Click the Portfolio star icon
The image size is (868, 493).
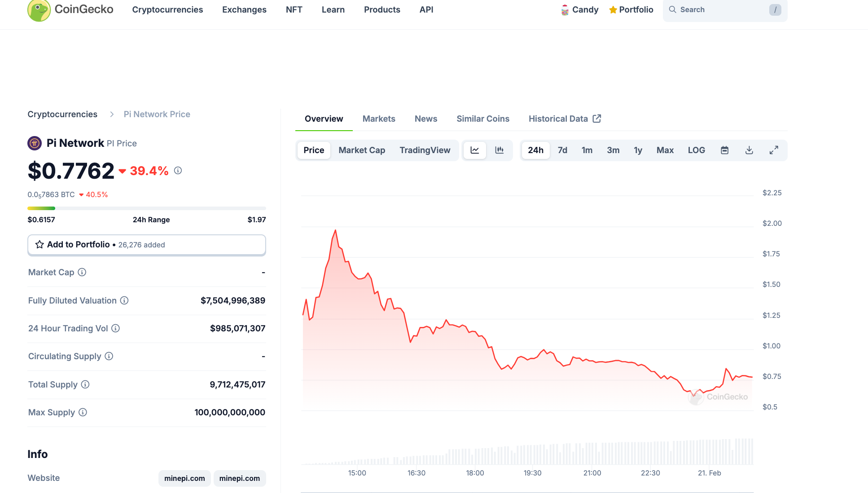[x=613, y=10]
